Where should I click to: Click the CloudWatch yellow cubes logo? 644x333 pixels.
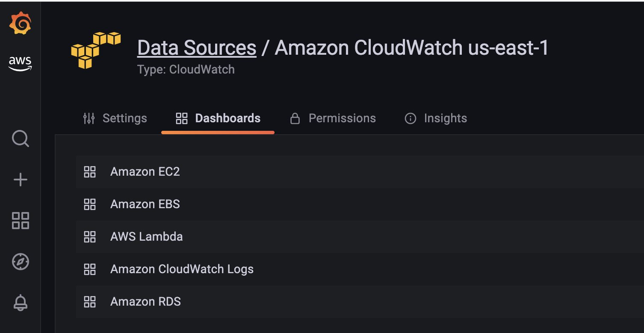point(96,50)
